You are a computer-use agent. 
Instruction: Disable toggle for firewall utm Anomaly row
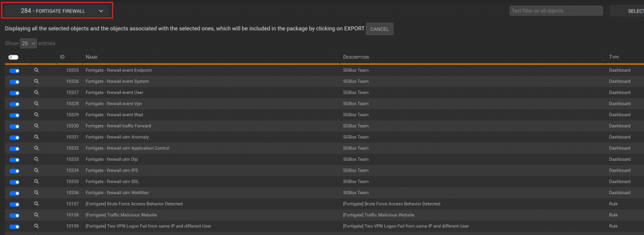point(14,138)
